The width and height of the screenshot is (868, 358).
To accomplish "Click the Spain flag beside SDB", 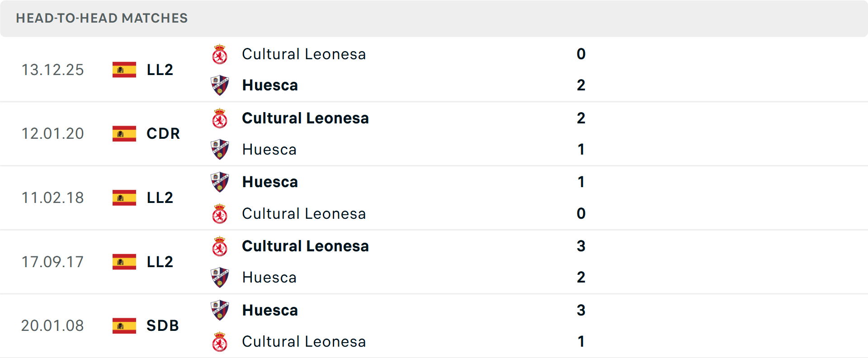I will click(124, 325).
